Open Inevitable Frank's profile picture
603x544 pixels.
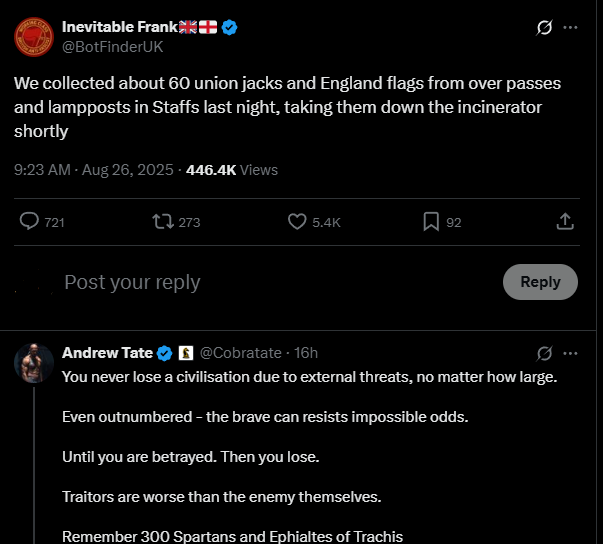[x=32, y=37]
